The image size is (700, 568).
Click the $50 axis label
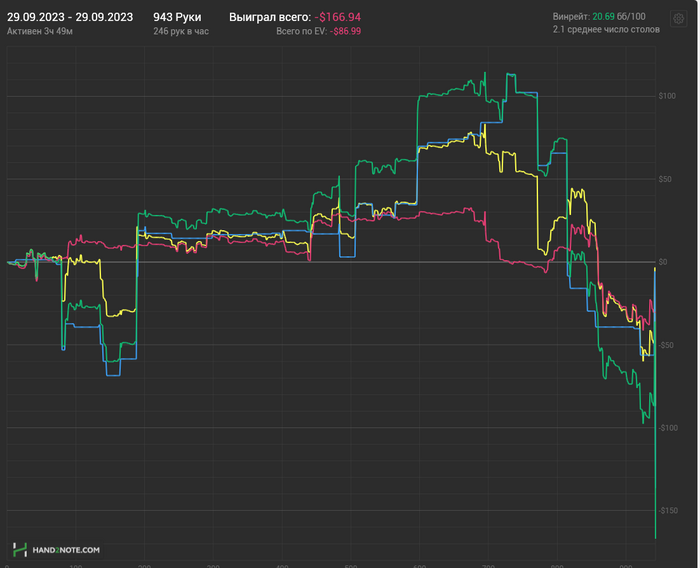click(665, 179)
